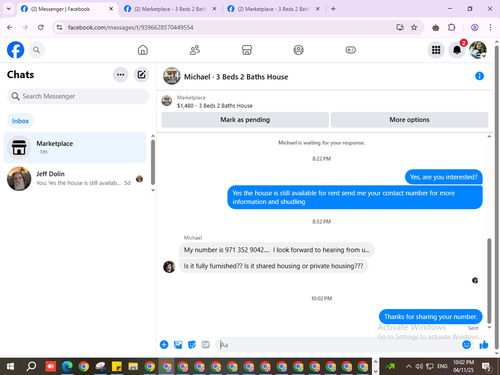Open Microsoft Edge from taskbar
This screenshot has height=375, width=500.
coord(67,367)
